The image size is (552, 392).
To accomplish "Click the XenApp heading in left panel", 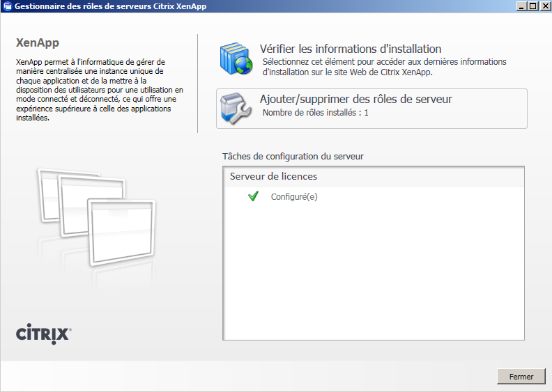I will coord(38,42).
